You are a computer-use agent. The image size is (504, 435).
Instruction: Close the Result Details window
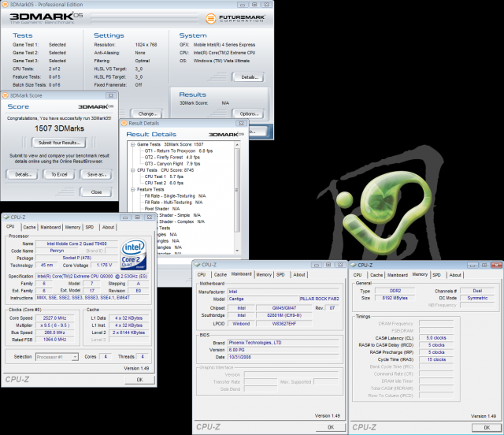coord(241,123)
